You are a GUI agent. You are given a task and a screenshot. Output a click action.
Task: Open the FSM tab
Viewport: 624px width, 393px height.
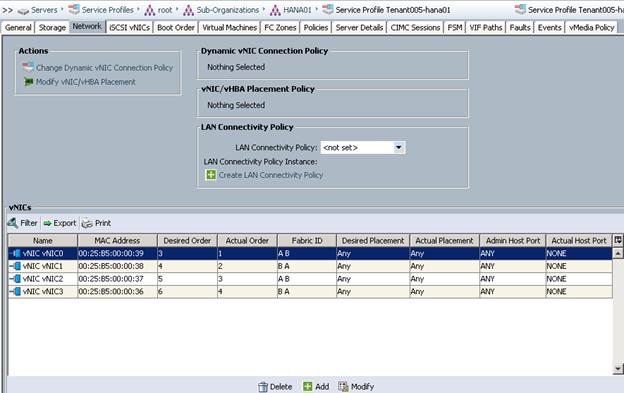click(455, 27)
